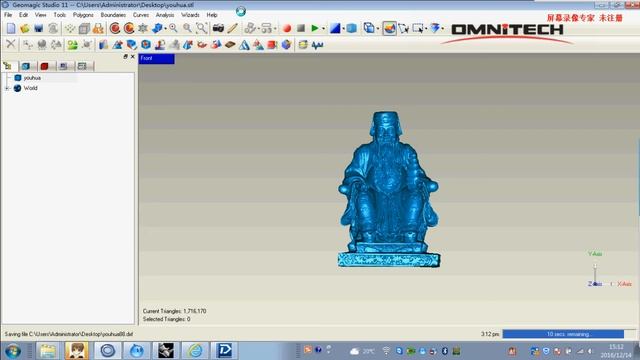Open the View menu
This screenshot has width=640, height=360.
coord(40,15)
